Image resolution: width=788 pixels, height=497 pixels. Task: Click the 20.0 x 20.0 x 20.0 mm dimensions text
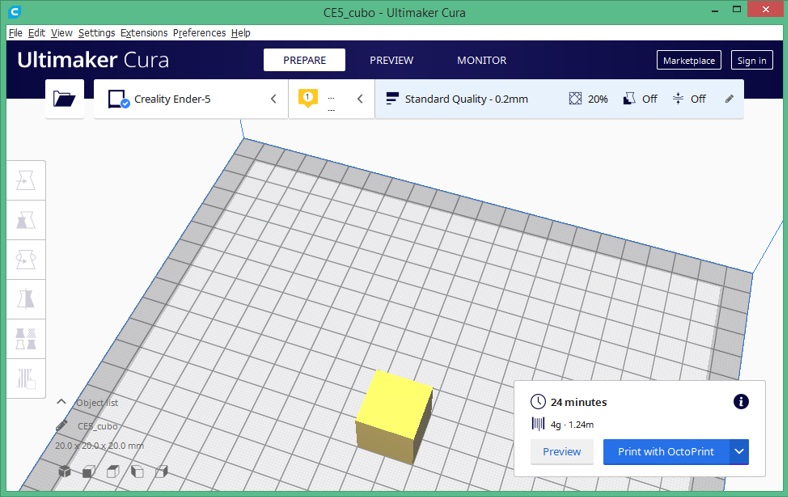(100, 446)
